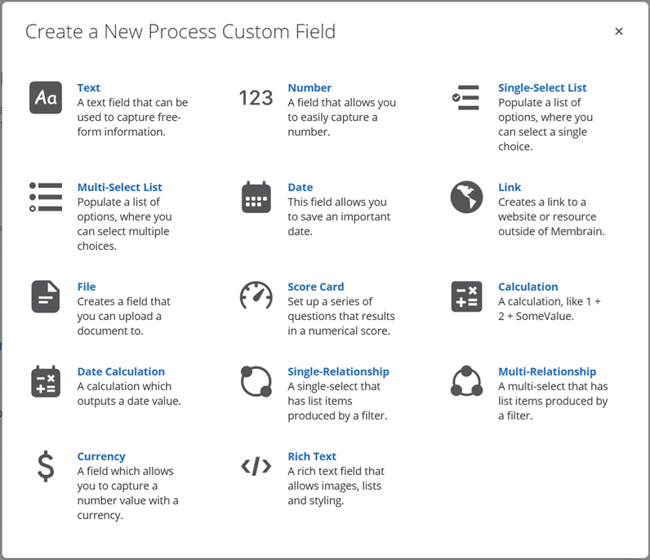
Task: Click the Single-Select List title link
Action: [x=542, y=88]
